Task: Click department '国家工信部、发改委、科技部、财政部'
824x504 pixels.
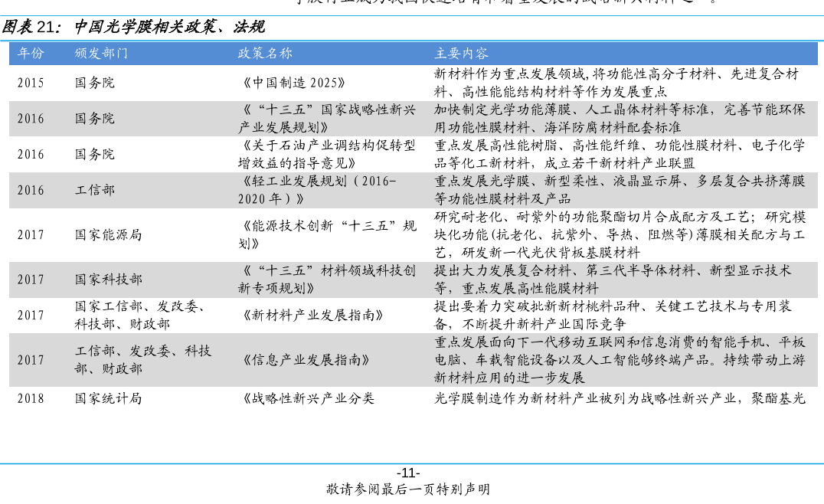Action: click(139, 315)
